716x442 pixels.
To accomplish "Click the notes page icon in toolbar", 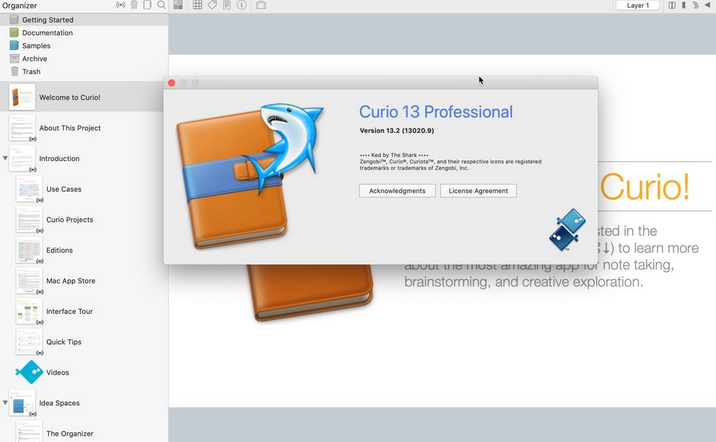I will pyautogui.click(x=227, y=5).
